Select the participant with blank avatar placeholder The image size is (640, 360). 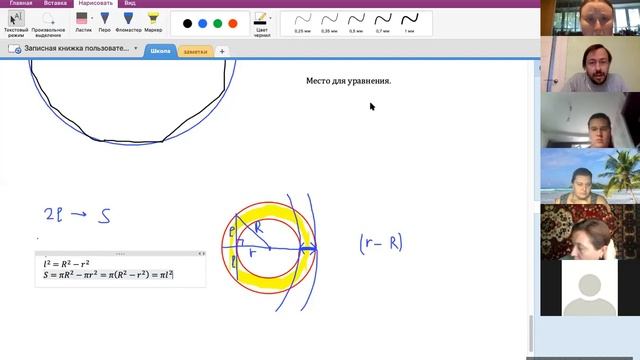click(590, 288)
